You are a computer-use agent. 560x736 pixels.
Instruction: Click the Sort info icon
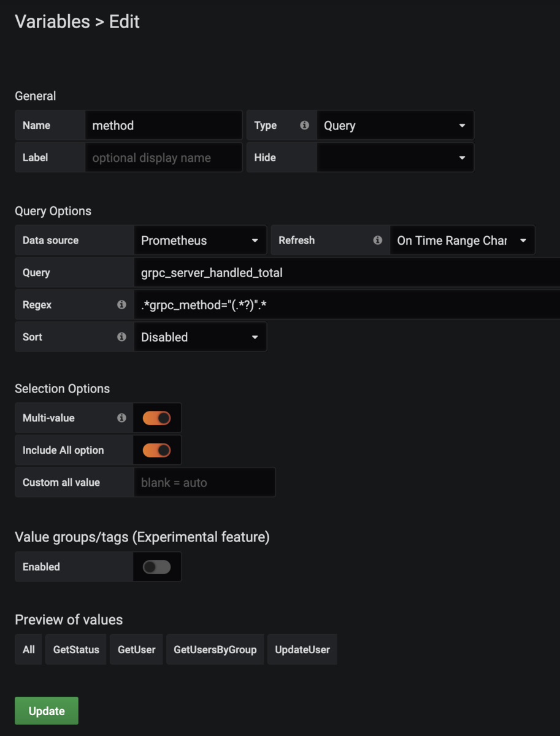[121, 337]
